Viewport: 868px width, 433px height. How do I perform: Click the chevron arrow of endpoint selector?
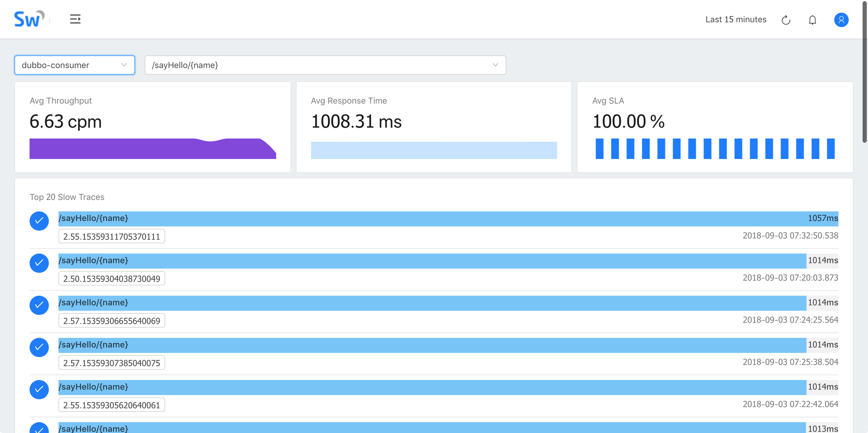coord(495,65)
